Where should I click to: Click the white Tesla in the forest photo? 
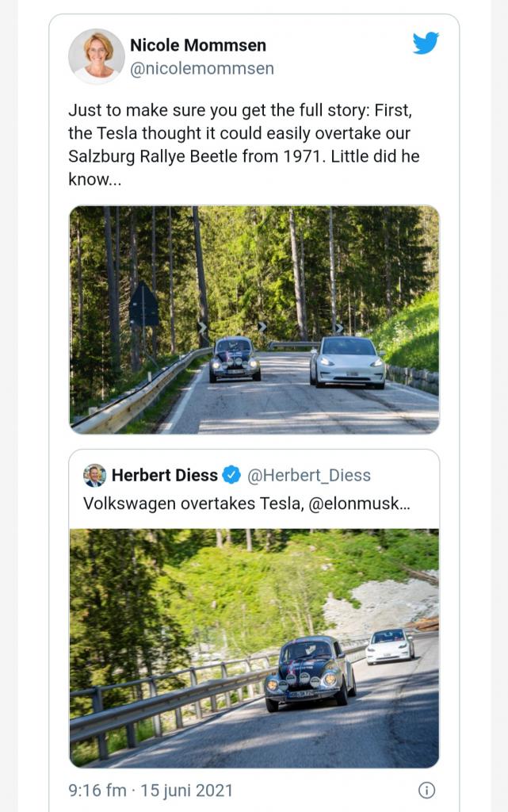point(347,362)
